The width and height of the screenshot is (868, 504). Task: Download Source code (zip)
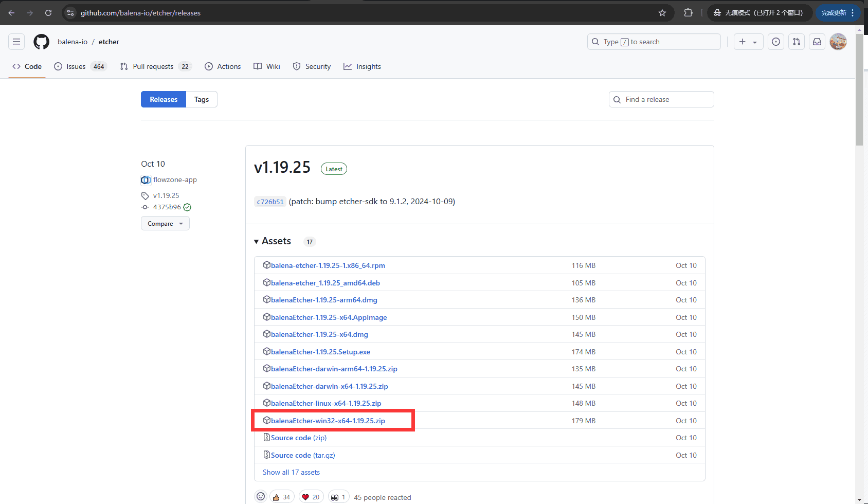(x=299, y=438)
